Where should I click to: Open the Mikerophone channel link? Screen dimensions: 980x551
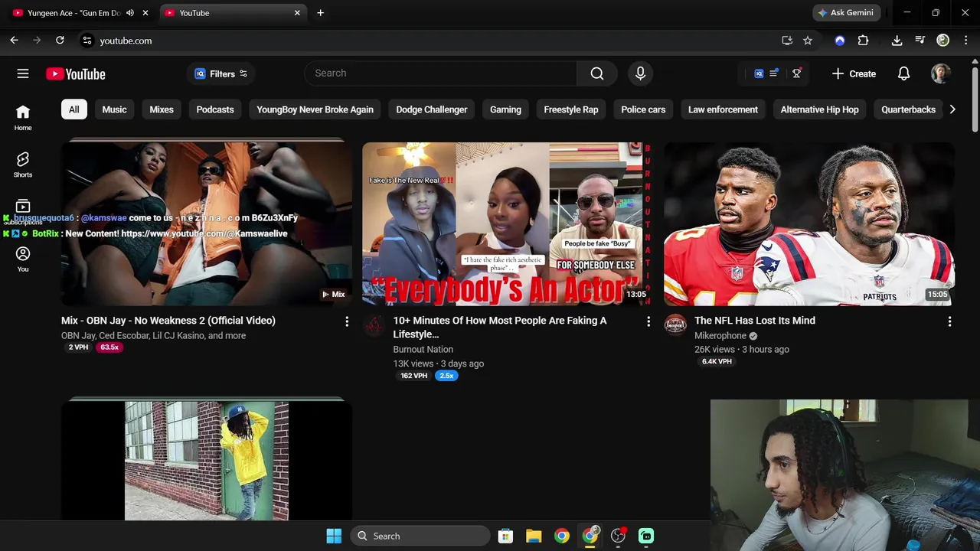click(720, 335)
